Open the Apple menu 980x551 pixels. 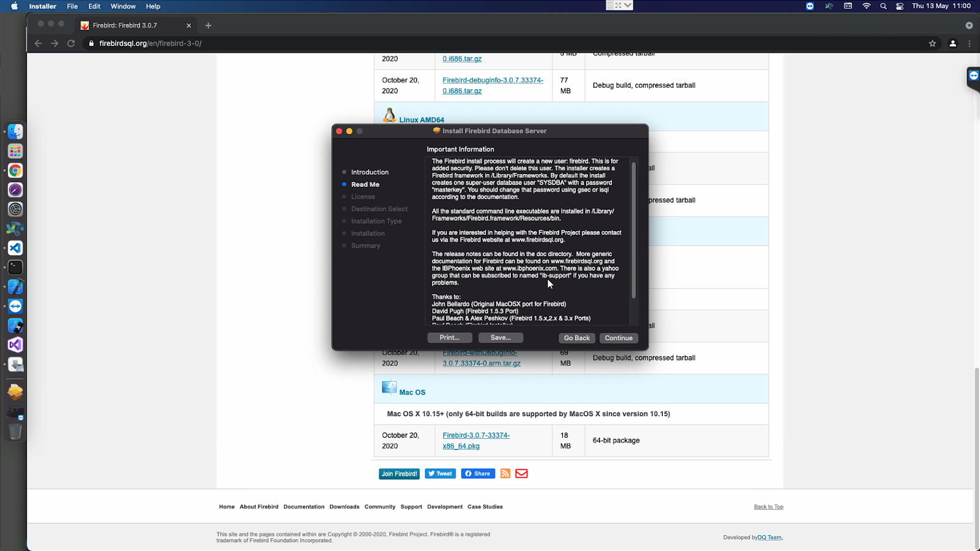coord(14,6)
